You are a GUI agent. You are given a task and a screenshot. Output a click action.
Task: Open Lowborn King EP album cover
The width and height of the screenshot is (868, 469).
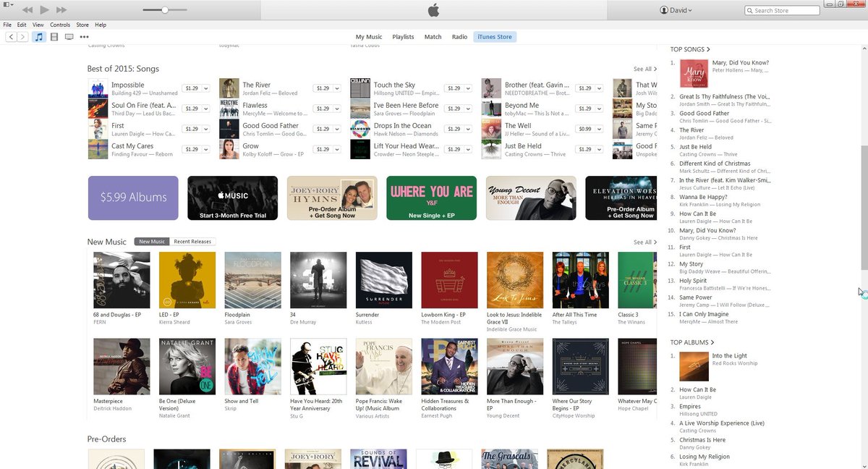pos(449,280)
